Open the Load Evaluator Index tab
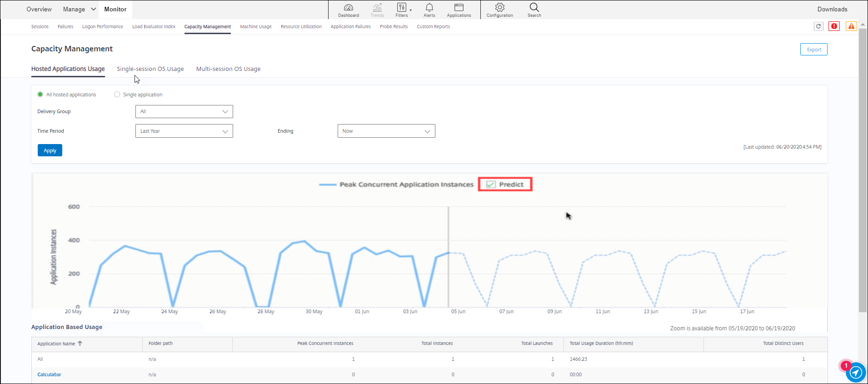868x384 pixels. tap(154, 26)
